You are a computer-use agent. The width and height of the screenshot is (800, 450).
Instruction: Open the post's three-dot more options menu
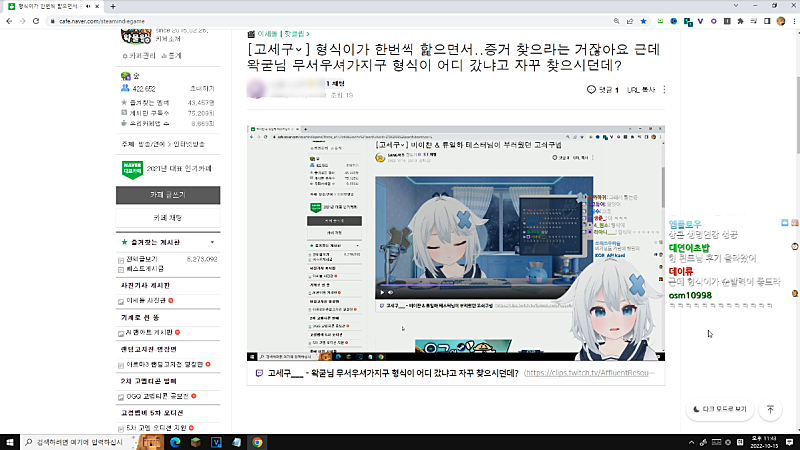[x=664, y=90]
